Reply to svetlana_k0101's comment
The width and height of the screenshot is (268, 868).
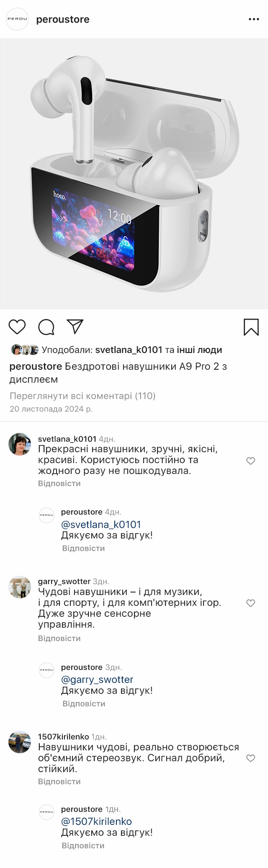tap(59, 483)
